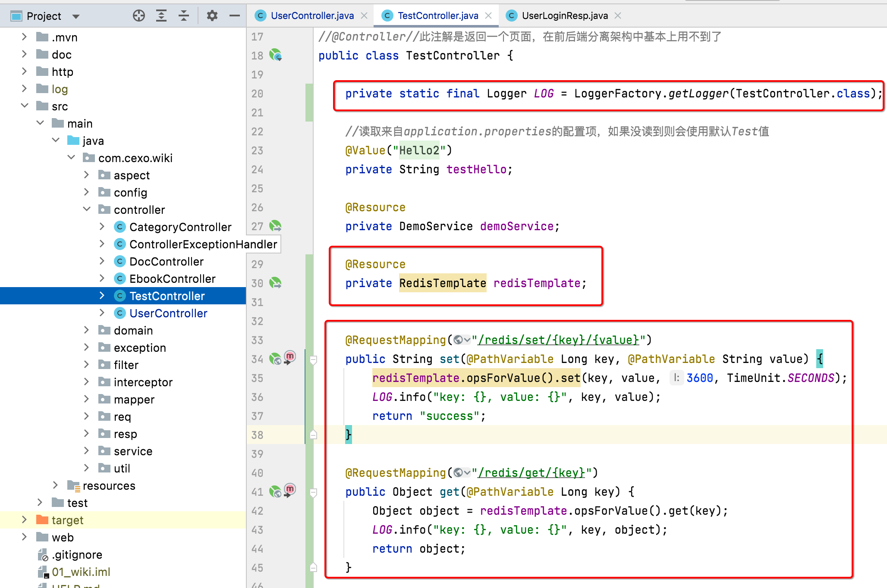
Task: Open the /redis/get/{key} URL link
Action: tap(532, 473)
